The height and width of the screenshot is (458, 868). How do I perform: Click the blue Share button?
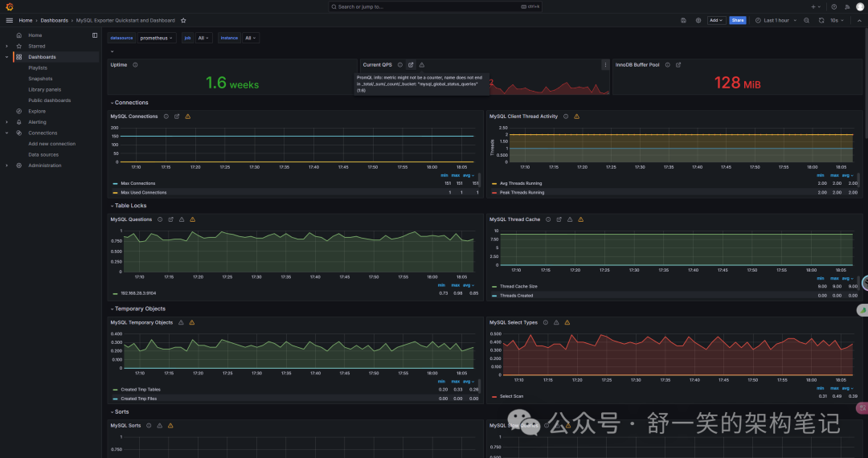click(x=737, y=20)
